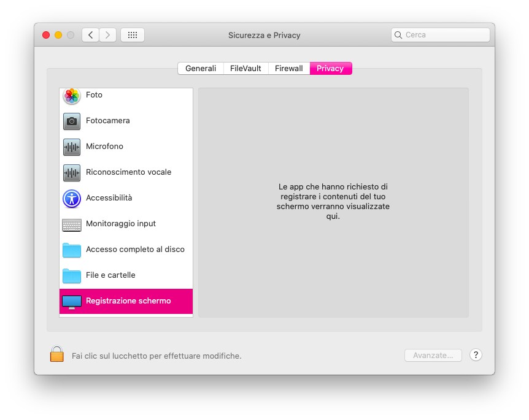
Task: Click the File e cartelle folder icon
Action: coord(72,276)
